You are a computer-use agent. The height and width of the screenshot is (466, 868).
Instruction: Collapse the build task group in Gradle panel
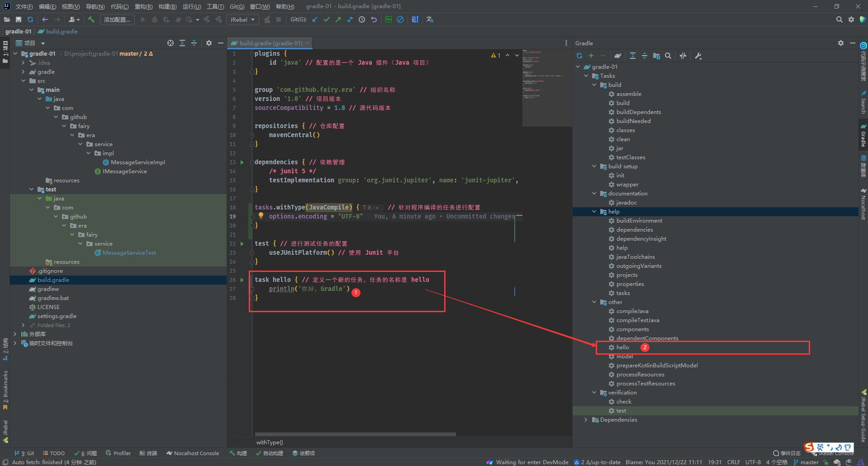(x=594, y=85)
